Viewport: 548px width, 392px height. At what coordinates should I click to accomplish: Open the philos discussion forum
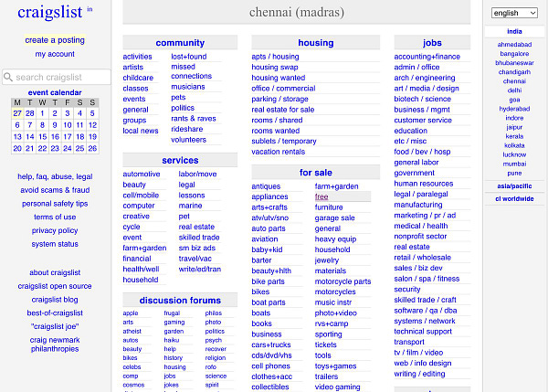[x=213, y=313]
